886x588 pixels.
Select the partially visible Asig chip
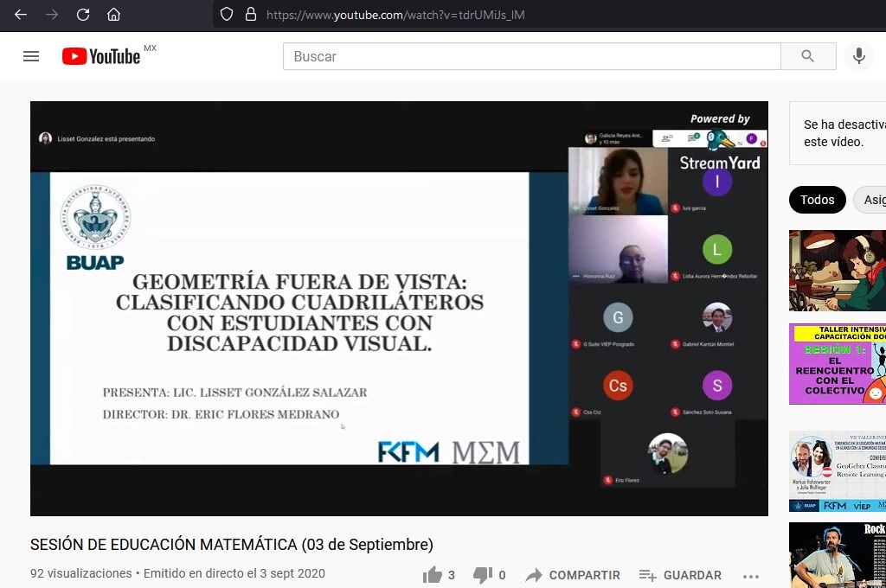click(870, 200)
